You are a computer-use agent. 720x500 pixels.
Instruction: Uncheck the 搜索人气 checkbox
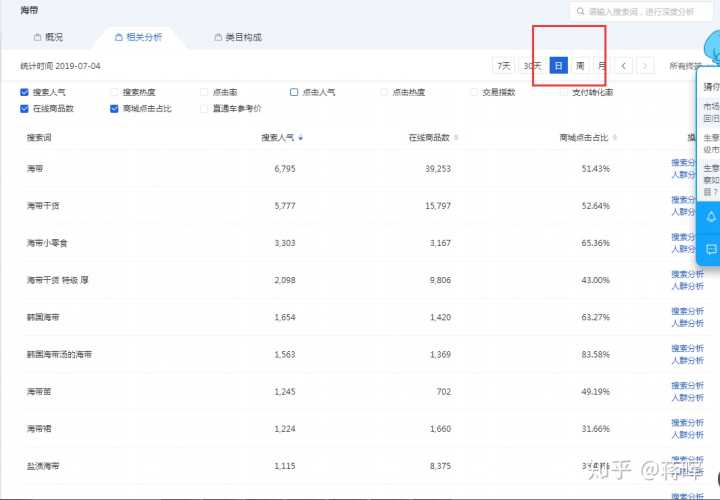pyautogui.click(x=25, y=92)
